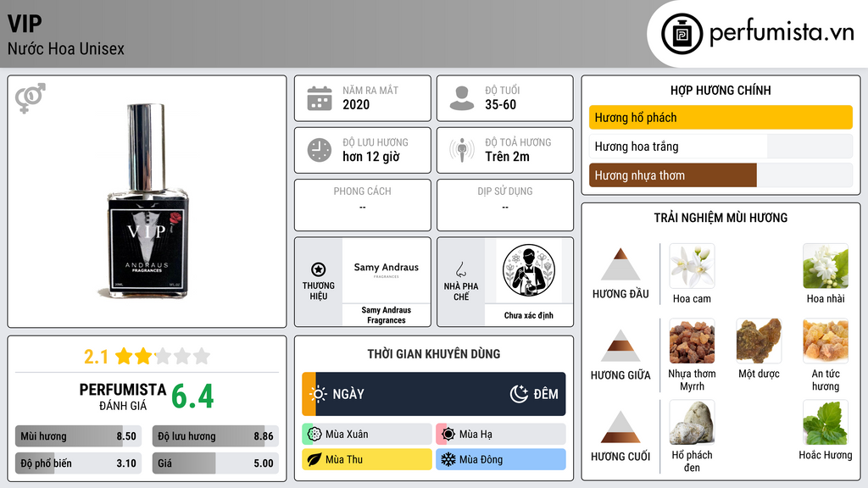Click the day-night Ngày/Đêm usage bar
868x488 pixels.
434,394
